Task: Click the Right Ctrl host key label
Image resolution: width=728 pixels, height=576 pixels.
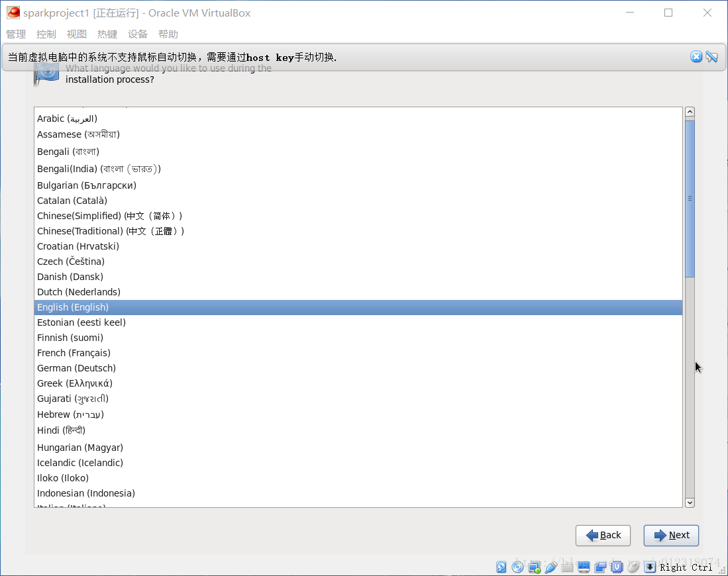Action: click(x=686, y=567)
